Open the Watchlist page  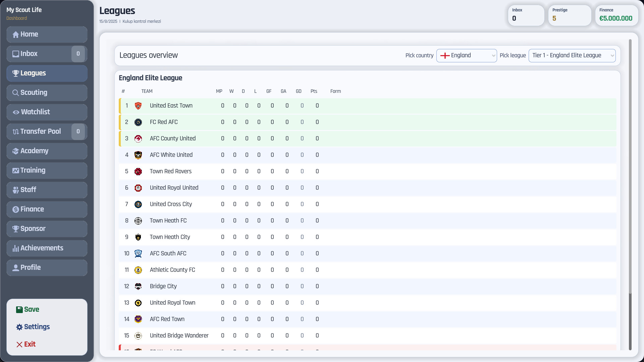coord(47,112)
